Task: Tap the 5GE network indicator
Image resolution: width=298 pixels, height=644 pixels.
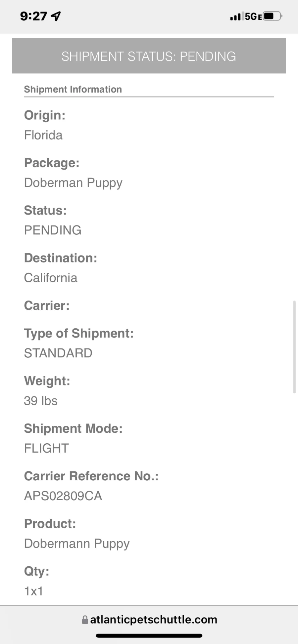Action: pos(253,16)
